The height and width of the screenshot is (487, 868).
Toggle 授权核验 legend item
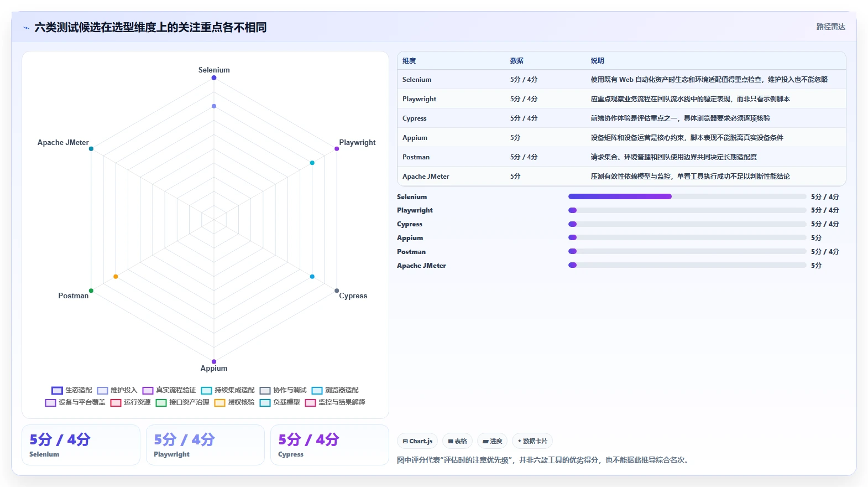point(234,402)
